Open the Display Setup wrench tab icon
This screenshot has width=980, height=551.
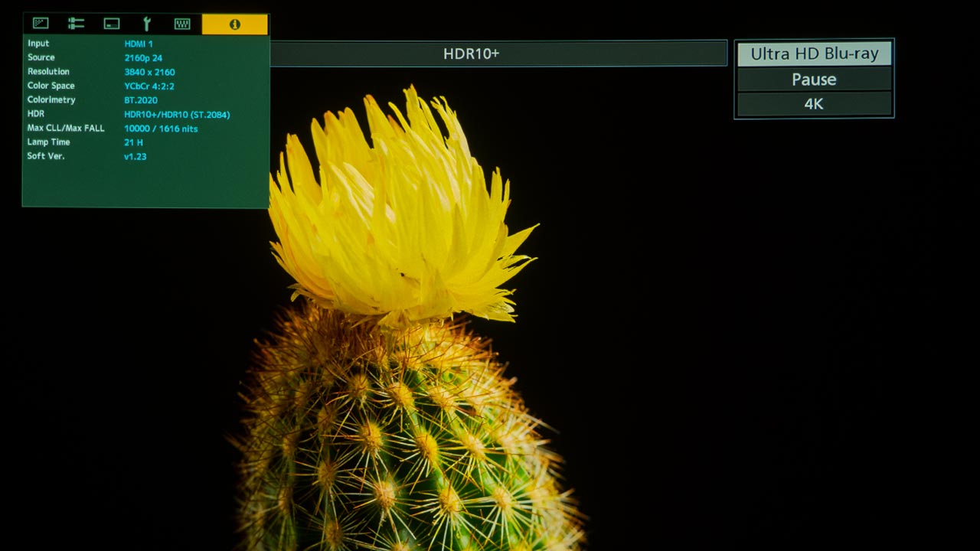pos(146,24)
